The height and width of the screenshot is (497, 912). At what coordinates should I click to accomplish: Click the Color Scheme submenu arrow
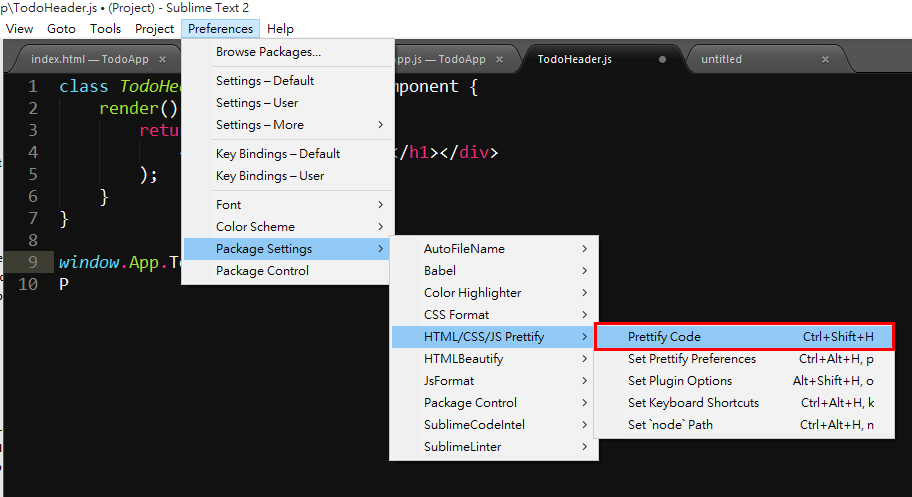(380, 227)
